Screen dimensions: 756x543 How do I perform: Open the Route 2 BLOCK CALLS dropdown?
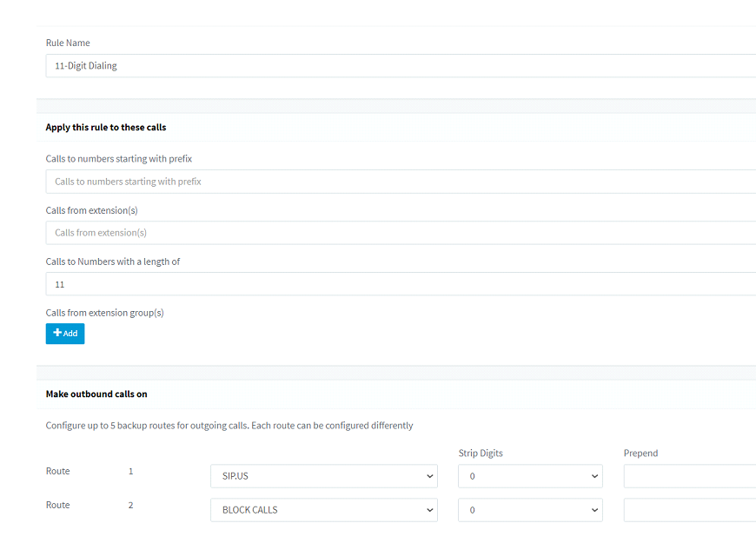pyautogui.click(x=324, y=510)
